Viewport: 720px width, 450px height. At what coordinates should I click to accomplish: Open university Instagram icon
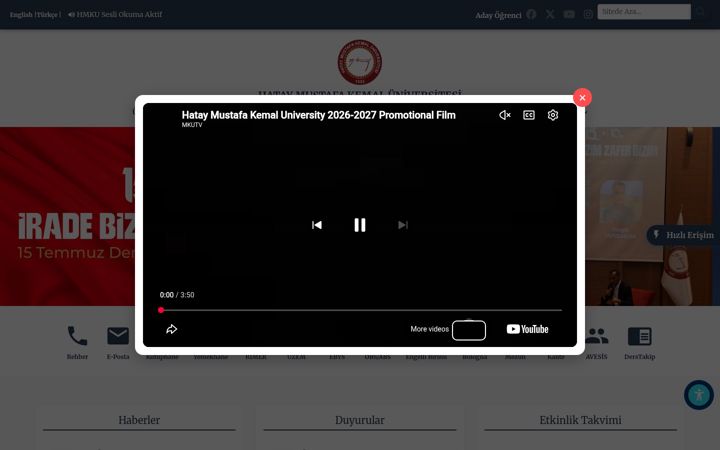588,14
